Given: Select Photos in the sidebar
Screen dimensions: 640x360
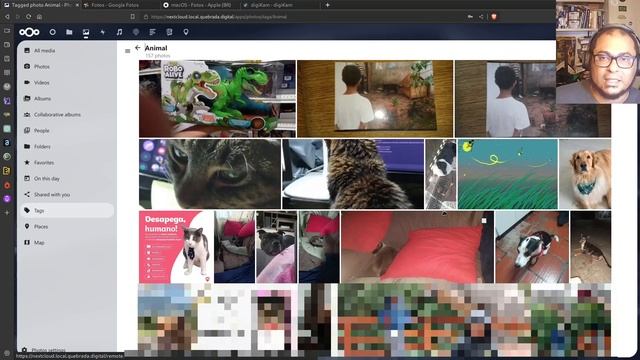Looking at the screenshot, I should click(x=67, y=67).
